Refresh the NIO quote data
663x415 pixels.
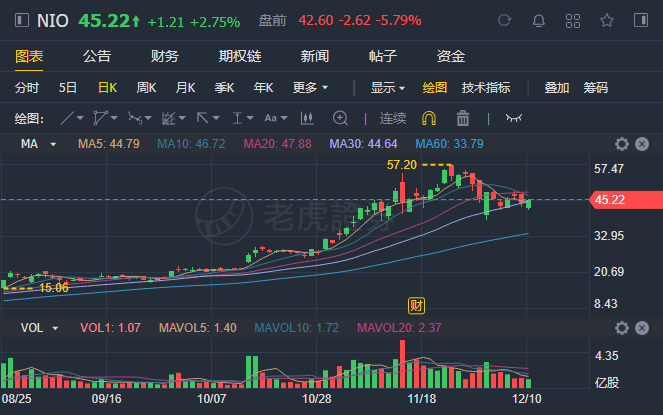point(504,20)
